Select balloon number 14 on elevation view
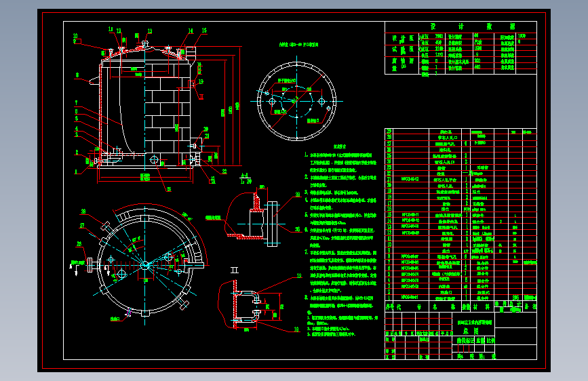The height and width of the screenshot is (381, 588). pyautogui.click(x=191, y=31)
